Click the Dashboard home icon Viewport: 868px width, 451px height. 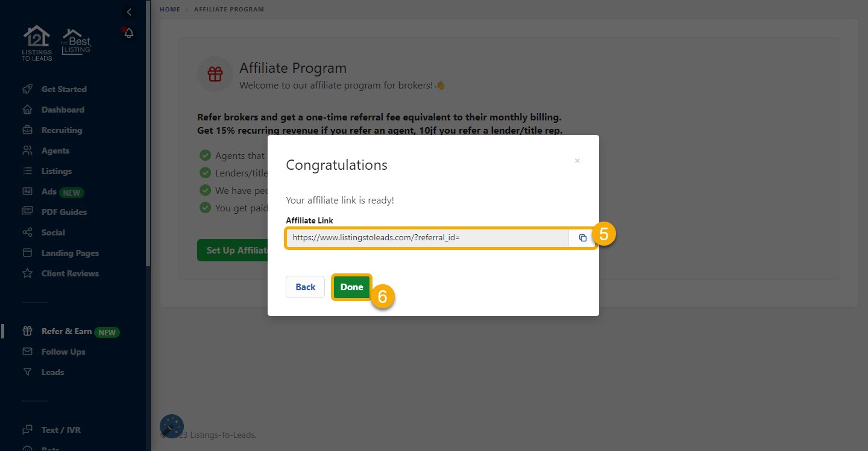pos(27,110)
